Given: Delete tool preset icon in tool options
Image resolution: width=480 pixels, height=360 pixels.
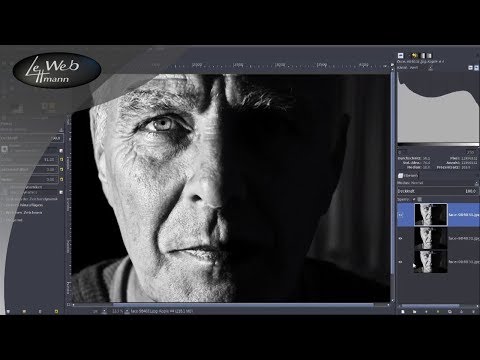Looking at the screenshot, I should [x=40, y=312].
